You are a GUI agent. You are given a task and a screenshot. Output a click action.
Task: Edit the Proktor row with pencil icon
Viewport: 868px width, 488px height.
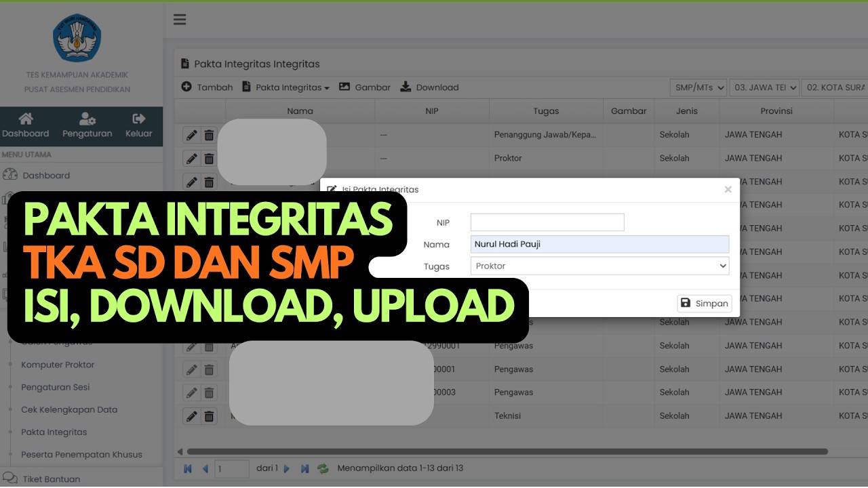click(x=192, y=159)
